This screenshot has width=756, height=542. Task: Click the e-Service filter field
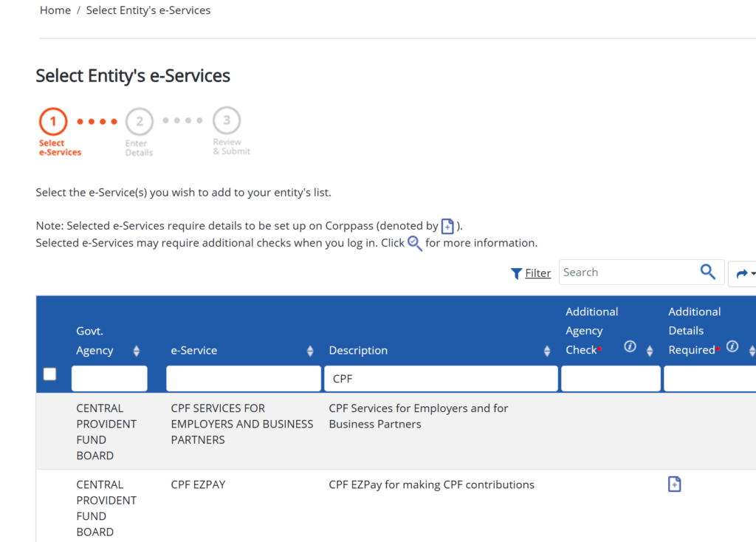pyautogui.click(x=244, y=378)
